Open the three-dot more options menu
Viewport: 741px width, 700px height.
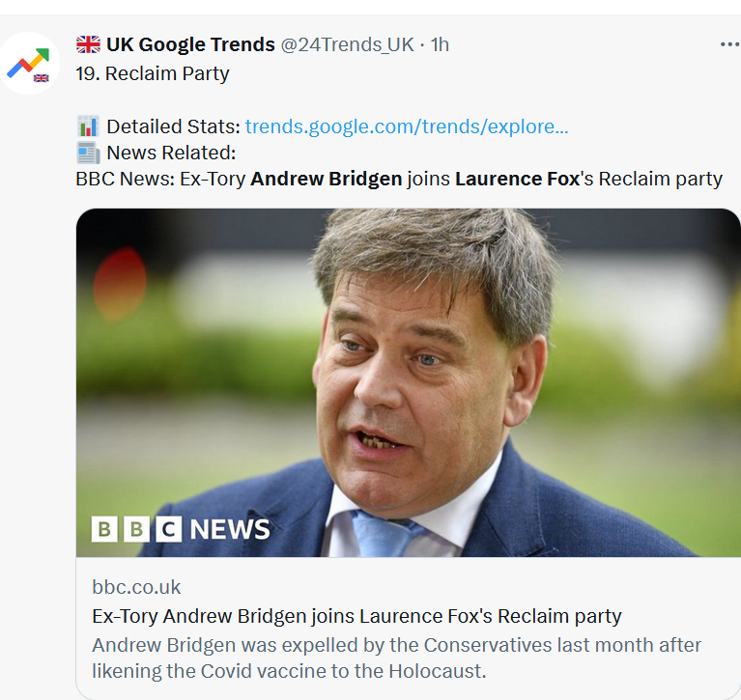[730, 44]
